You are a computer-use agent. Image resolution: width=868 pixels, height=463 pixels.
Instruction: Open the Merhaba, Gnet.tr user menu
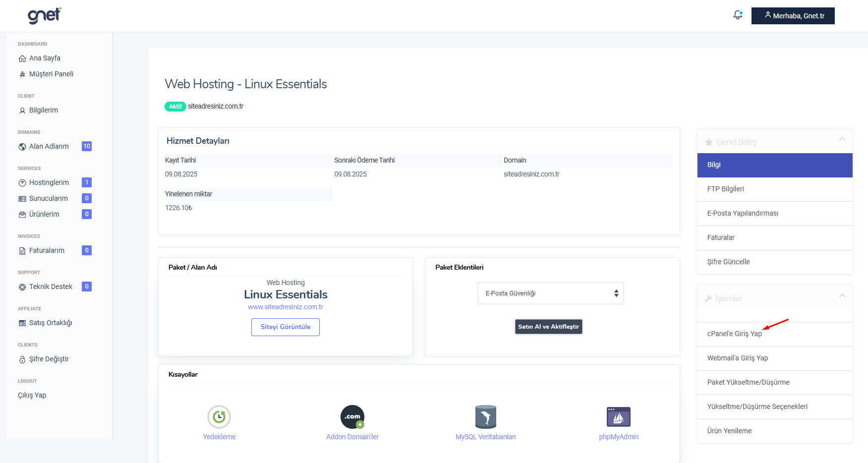tap(793, 16)
